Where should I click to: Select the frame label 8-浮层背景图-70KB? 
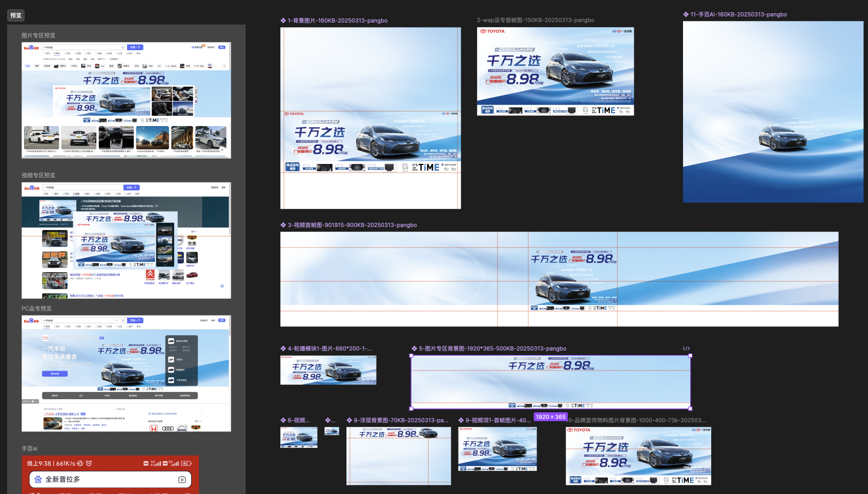[x=401, y=420]
